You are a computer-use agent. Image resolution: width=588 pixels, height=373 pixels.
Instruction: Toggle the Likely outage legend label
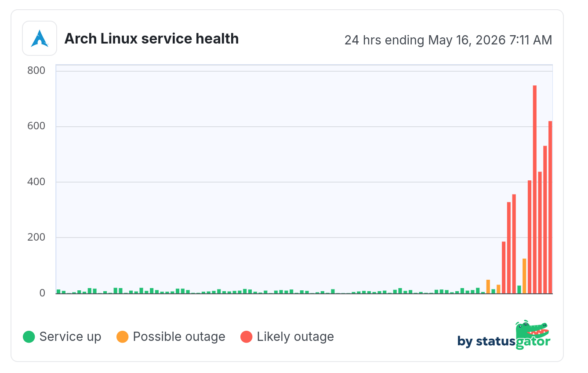pos(295,337)
